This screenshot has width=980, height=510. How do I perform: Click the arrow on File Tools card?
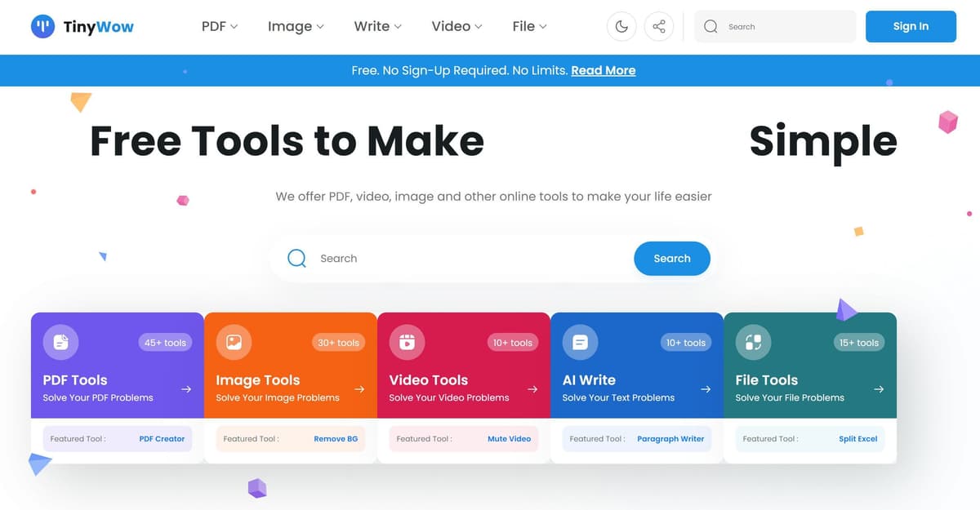(x=879, y=389)
